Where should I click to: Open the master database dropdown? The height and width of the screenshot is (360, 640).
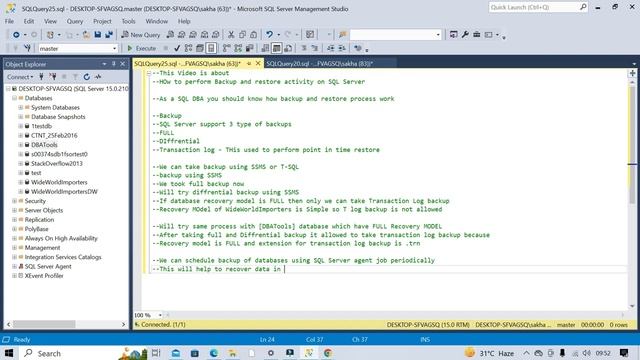(x=114, y=48)
